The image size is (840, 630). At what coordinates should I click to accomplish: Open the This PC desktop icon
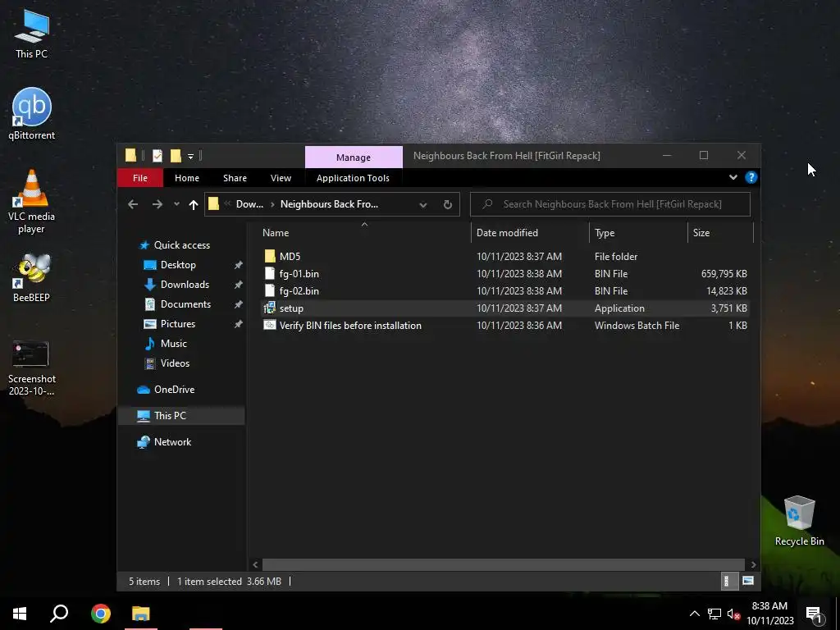pos(32,34)
